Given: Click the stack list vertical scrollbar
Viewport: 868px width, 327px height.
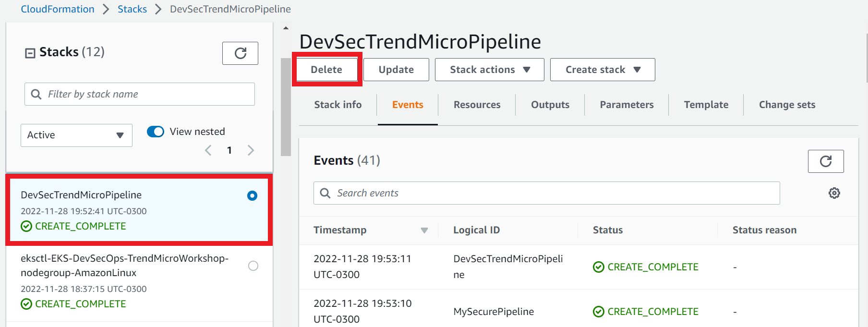Looking at the screenshot, I should pyautogui.click(x=286, y=107).
